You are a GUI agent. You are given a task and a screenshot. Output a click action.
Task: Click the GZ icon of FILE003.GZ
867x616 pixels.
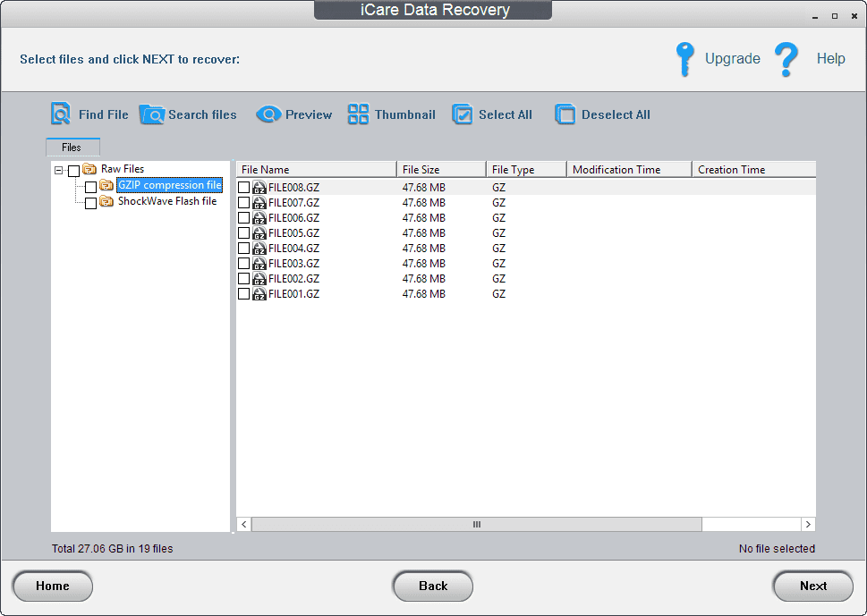click(259, 264)
